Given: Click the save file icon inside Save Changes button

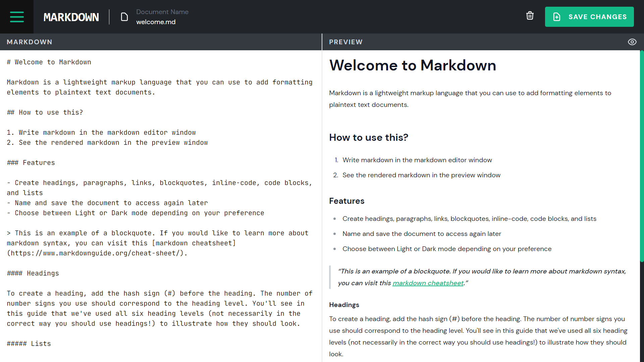Looking at the screenshot, I should pos(557,16).
